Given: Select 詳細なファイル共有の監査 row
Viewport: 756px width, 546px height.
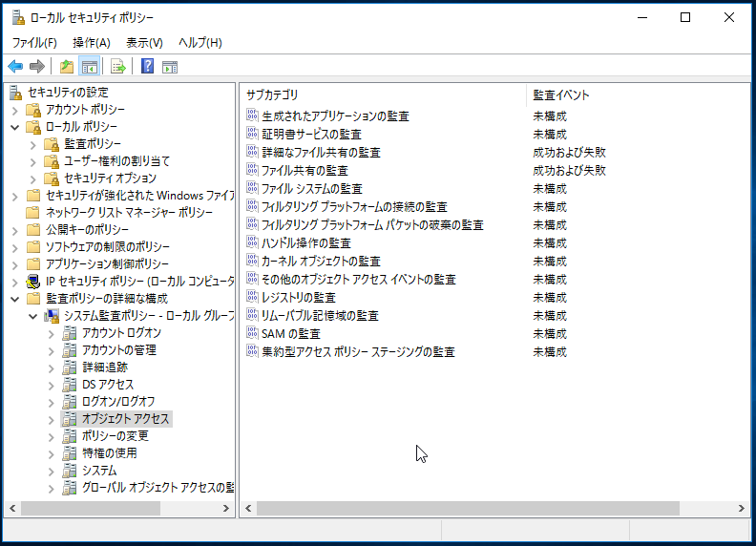Looking at the screenshot, I should click(x=321, y=153).
